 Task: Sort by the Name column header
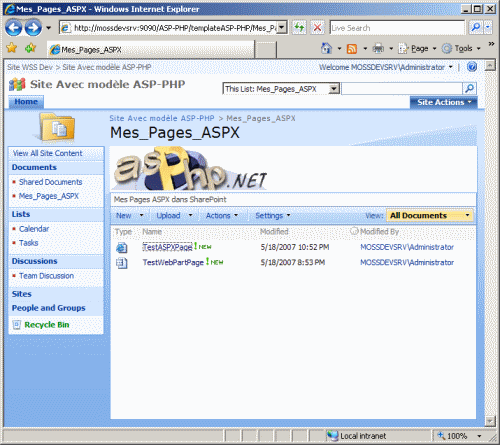pos(152,232)
